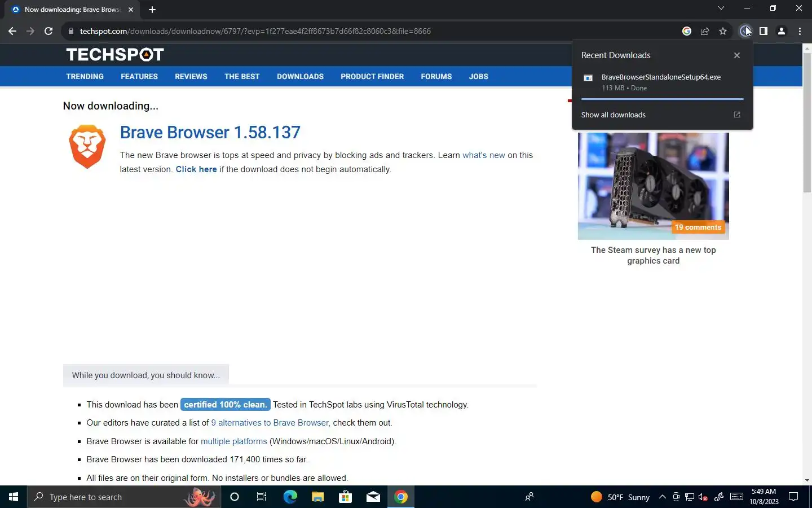The image size is (812, 508).
Task: Open the Trending menu
Action: coord(85,76)
